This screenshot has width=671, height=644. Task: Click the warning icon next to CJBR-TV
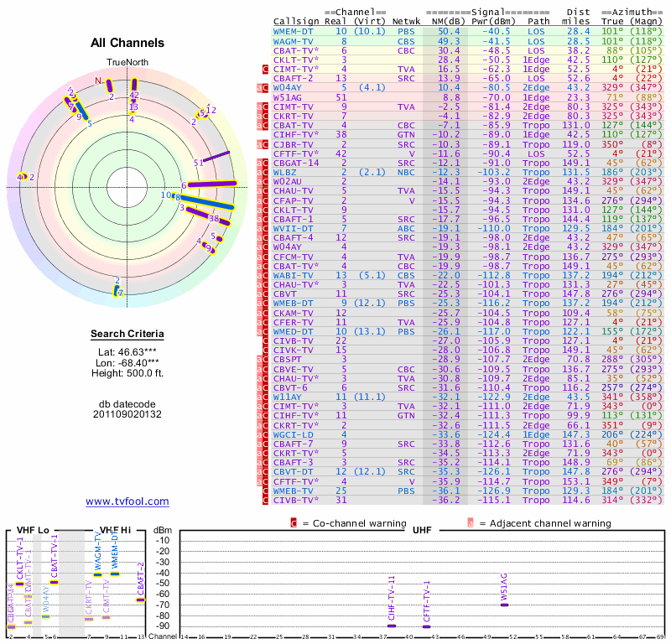[265, 143]
